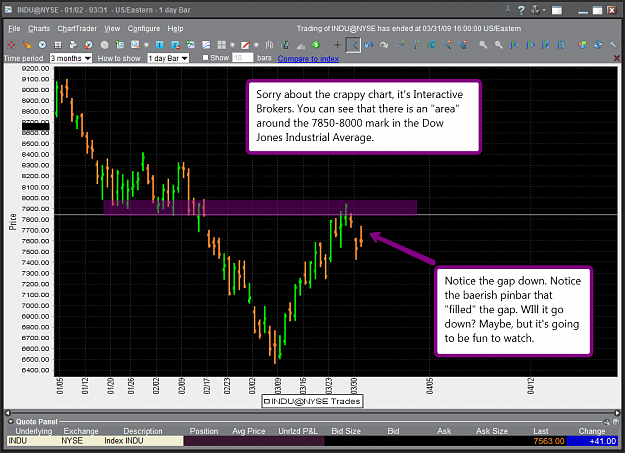Click the wrench configuration icon
The width and height of the screenshot is (625, 453).
tap(613, 45)
